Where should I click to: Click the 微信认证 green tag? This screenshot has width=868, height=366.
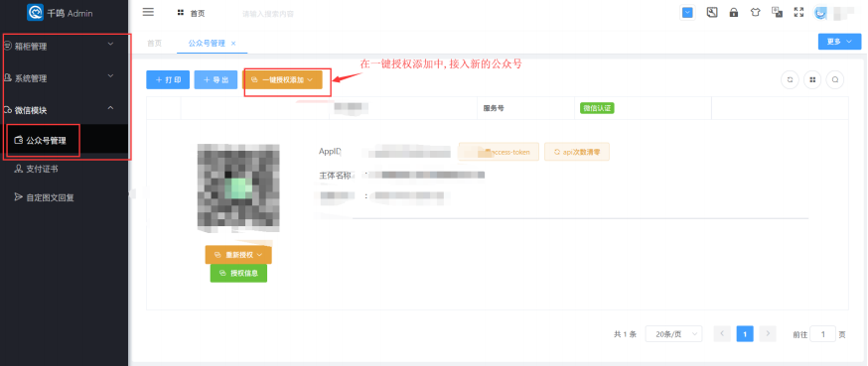(597, 108)
